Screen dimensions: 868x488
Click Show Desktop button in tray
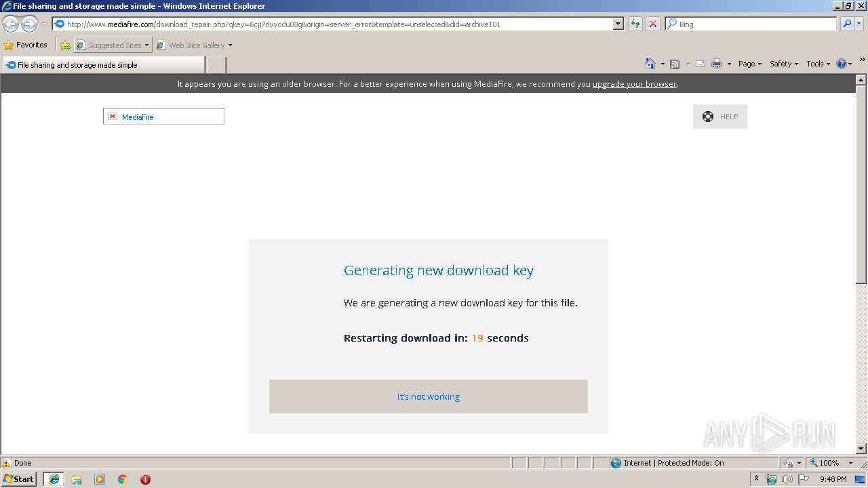click(861, 479)
